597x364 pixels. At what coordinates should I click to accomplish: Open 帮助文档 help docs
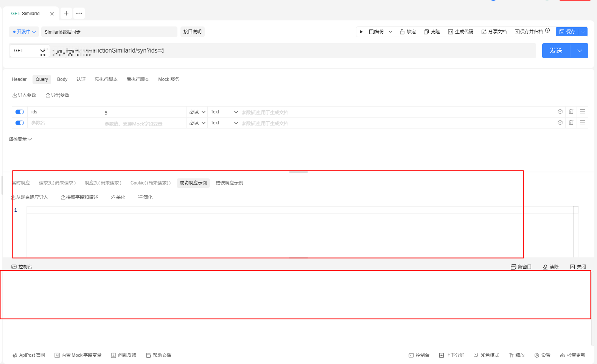(159, 355)
